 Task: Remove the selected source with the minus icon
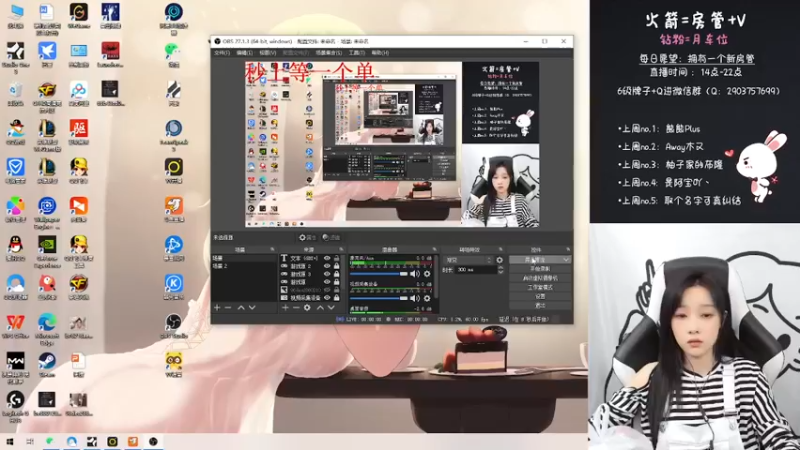pos(296,308)
